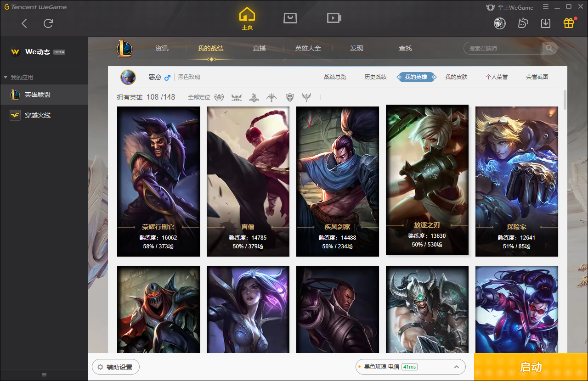Click 掌上WeGame link icon
Screen dimensions: 588x381
pyautogui.click(x=509, y=7)
